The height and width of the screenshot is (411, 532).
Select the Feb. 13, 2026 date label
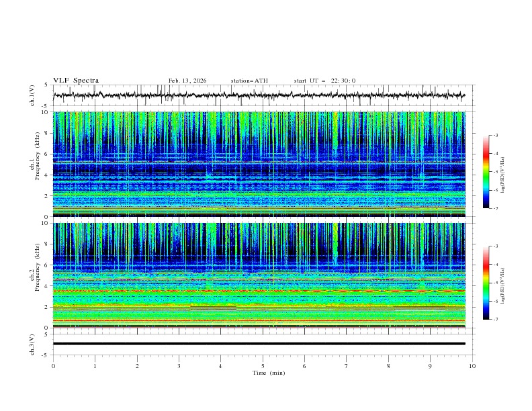[187, 81]
